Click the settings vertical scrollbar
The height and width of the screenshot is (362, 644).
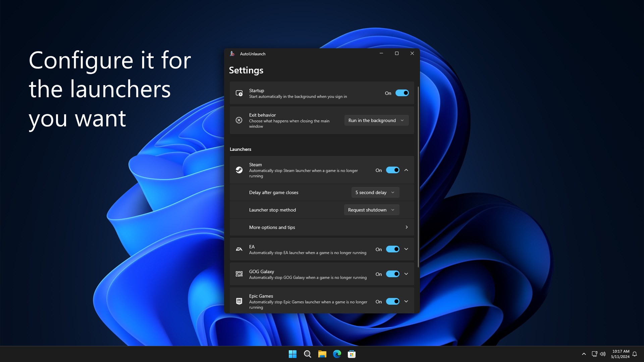[x=418, y=177]
